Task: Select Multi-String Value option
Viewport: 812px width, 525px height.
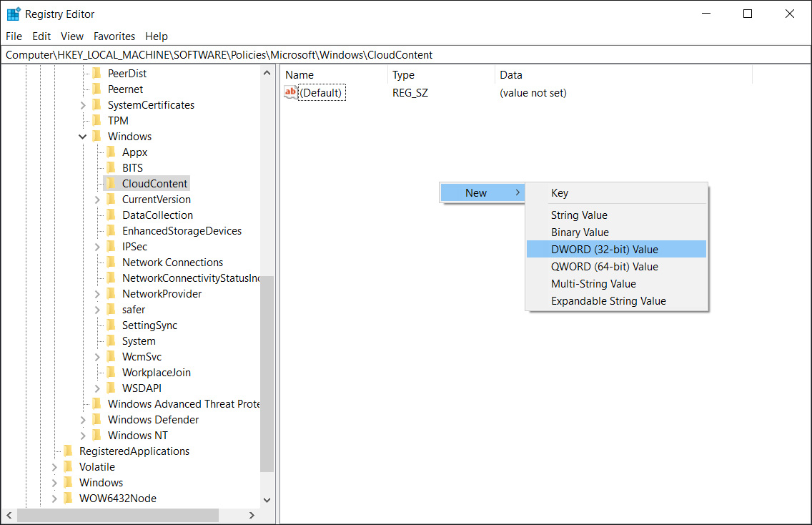Action: 616,283
